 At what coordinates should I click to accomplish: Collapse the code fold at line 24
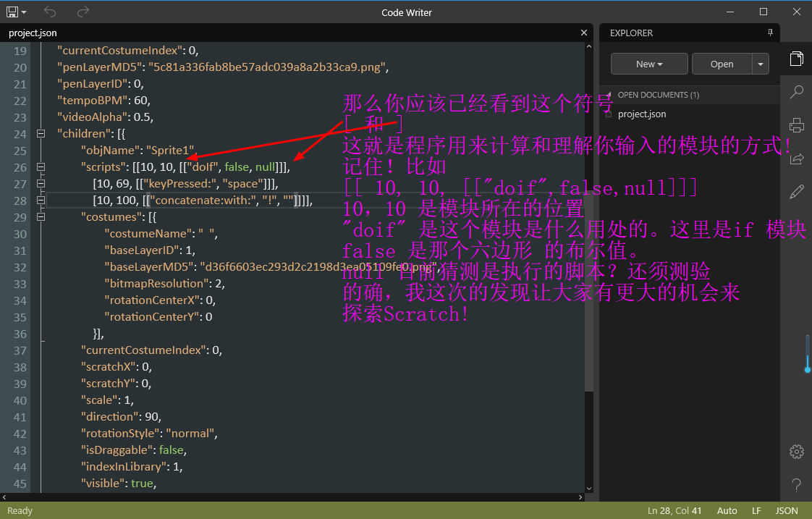pos(41,134)
